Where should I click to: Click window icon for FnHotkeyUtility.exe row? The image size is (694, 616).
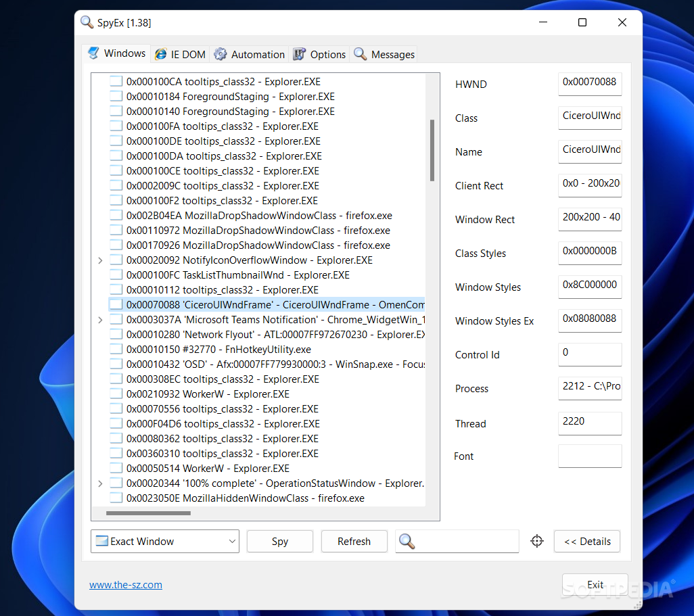click(116, 349)
